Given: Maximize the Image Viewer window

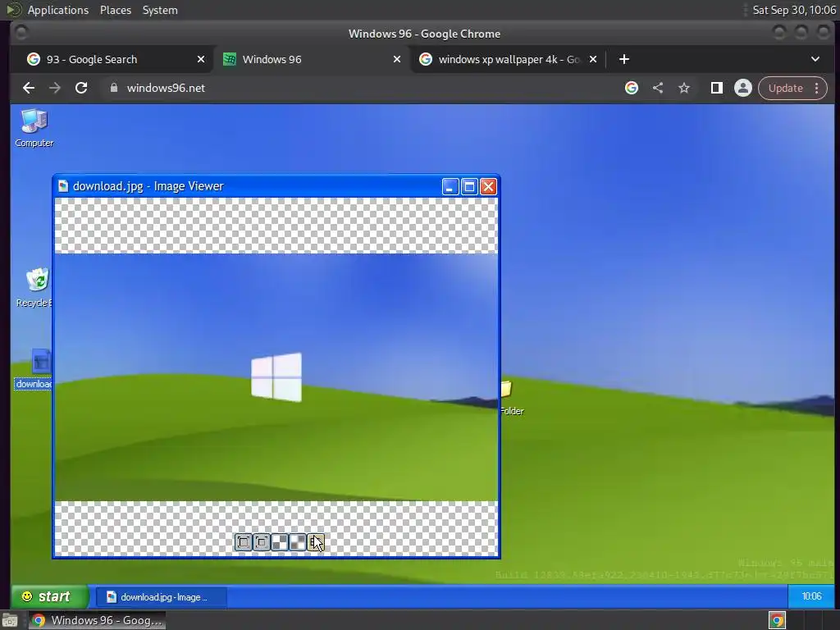Looking at the screenshot, I should point(469,186).
